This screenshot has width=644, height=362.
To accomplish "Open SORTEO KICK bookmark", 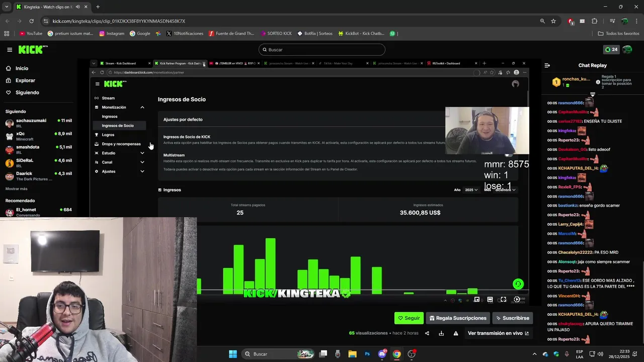I will [x=276, y=34].
